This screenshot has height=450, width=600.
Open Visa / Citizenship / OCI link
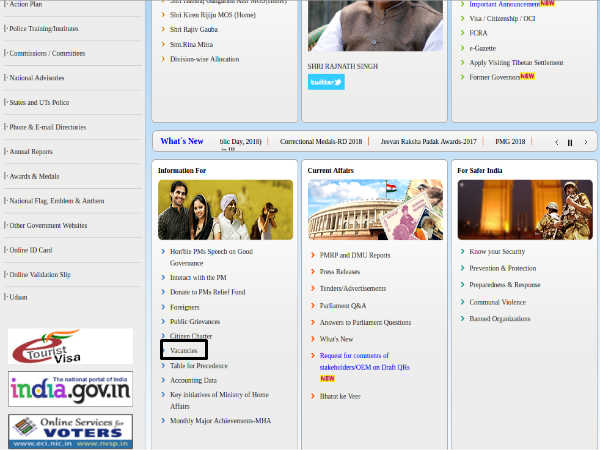502,19
